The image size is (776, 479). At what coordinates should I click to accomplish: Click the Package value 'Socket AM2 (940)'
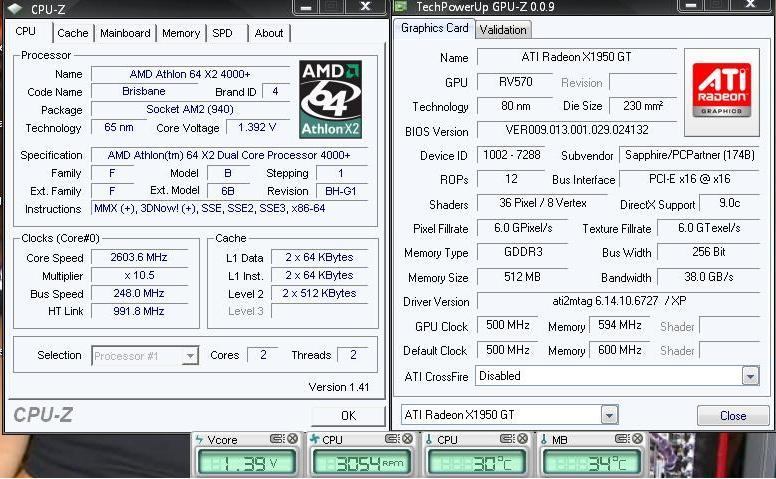click(190, 109)
